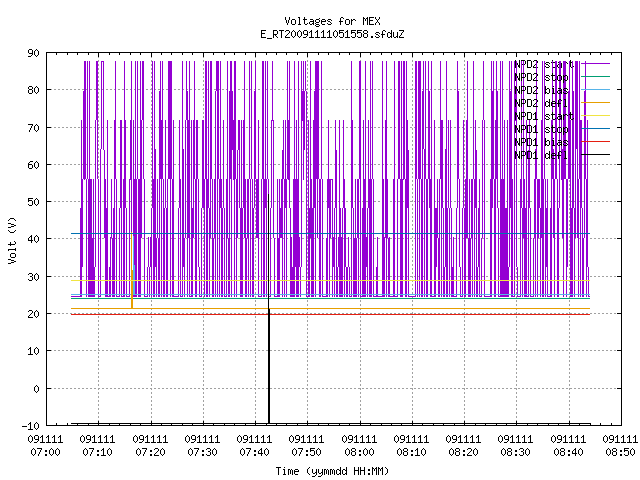Click the y-axis tick label '30'
Image resolution: width=640 pixels, height=480 pixels.
pyautogui.click(x=33, y=277)
